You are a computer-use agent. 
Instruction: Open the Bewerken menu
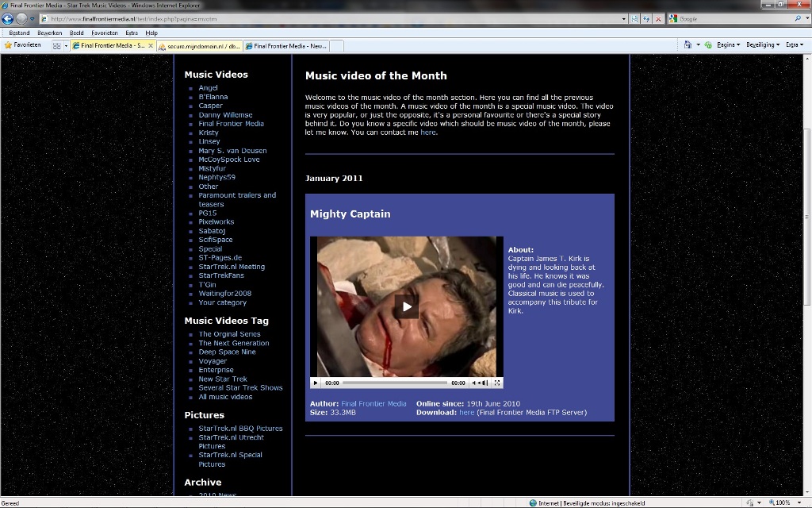(x=50, y=33)
